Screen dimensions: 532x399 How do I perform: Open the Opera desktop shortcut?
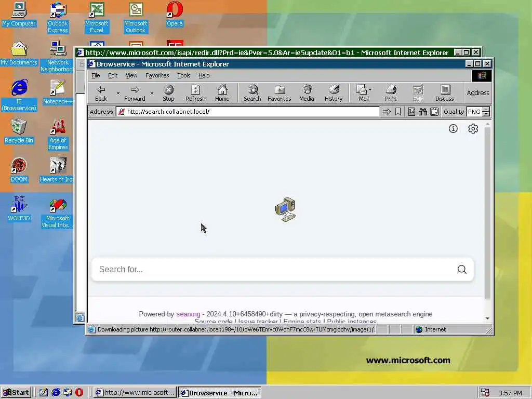tap(175, 15)
